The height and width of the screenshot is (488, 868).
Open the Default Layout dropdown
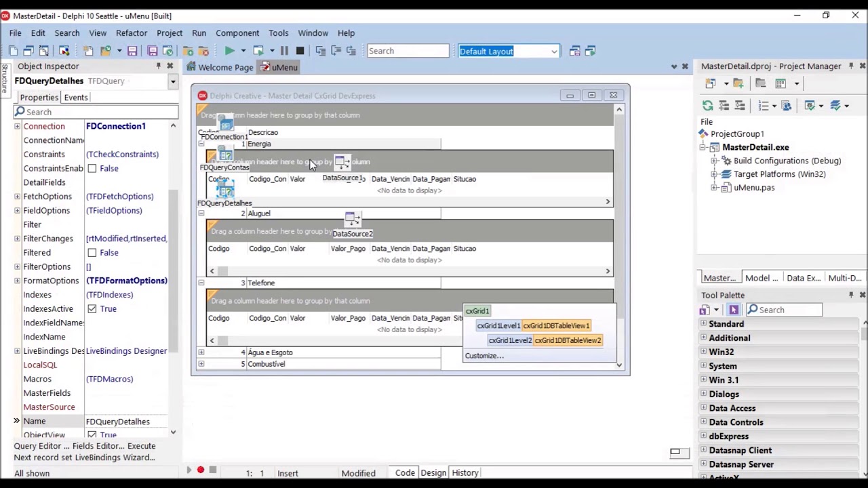(554, 52)
